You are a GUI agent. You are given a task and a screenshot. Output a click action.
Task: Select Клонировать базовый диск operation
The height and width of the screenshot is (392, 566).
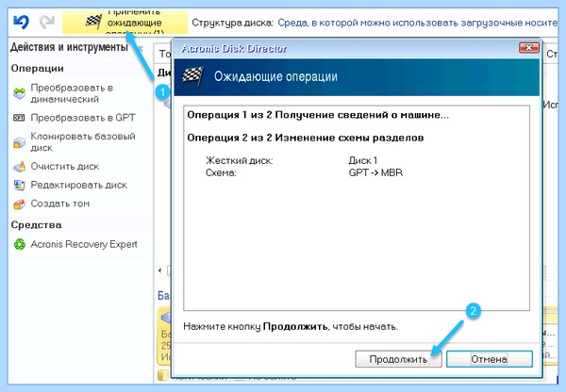83,142
